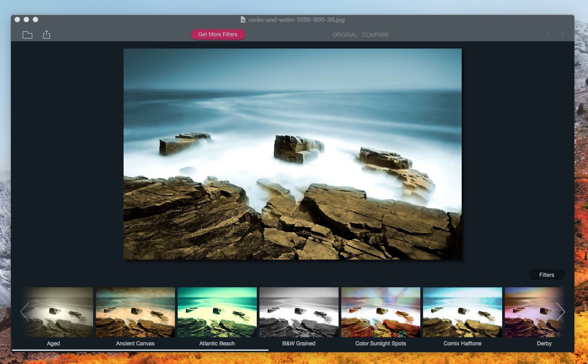Image resolution: width=588 pixels, height=364 pixels.
Task: Select the Comix Halftone filter thumbnail
Action: [x=463, y=312]
